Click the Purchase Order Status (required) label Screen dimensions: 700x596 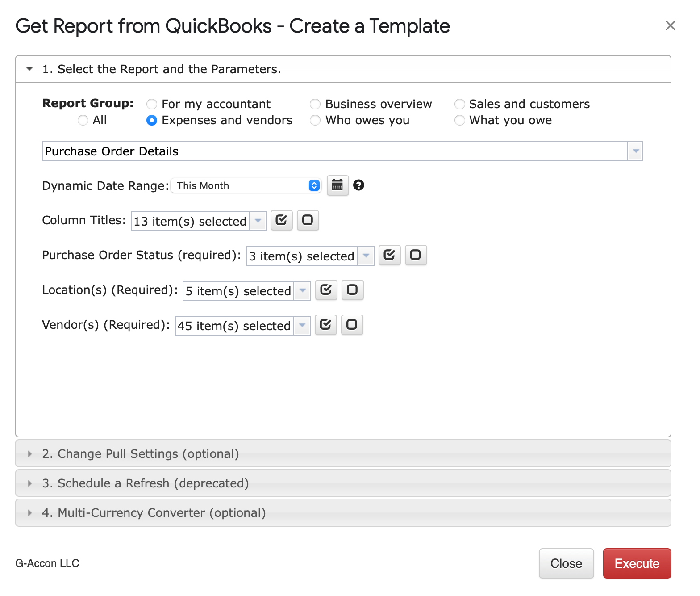(142, 255)
